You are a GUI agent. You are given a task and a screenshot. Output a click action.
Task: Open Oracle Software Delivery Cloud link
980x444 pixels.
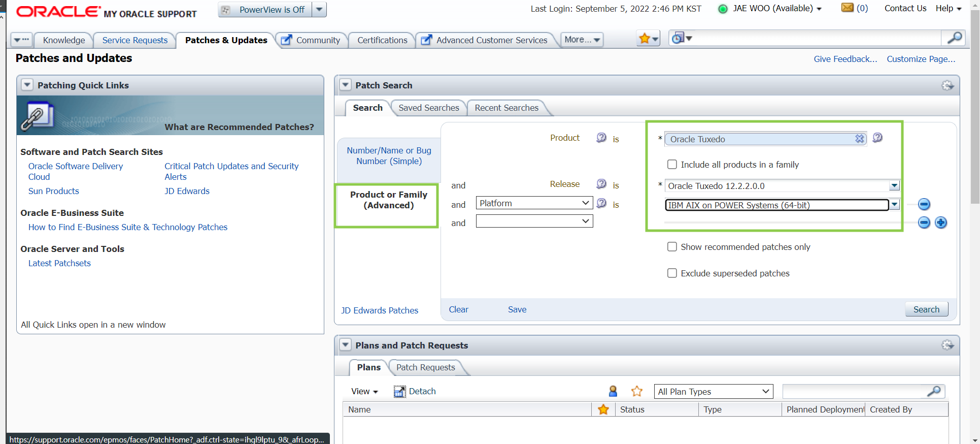tap(76, 171)
